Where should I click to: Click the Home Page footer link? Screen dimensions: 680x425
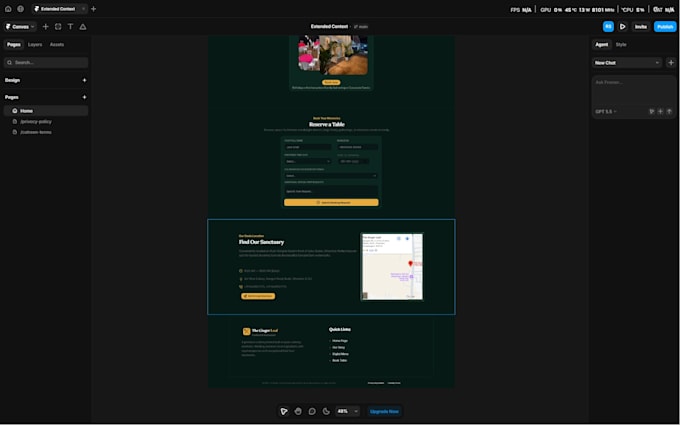click(x=340, y=341)
